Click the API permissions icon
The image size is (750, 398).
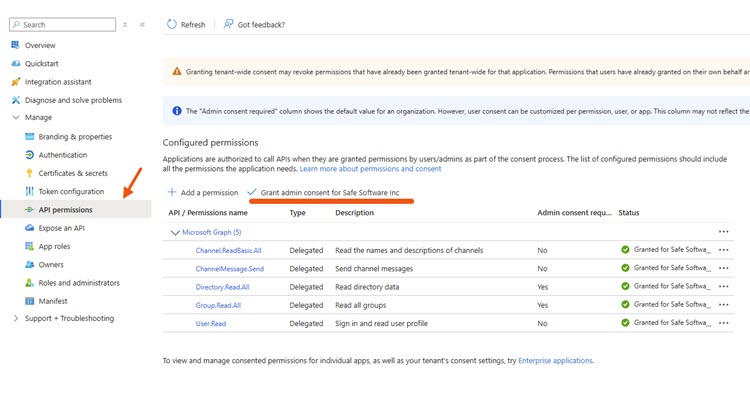(x=30, y=210)
